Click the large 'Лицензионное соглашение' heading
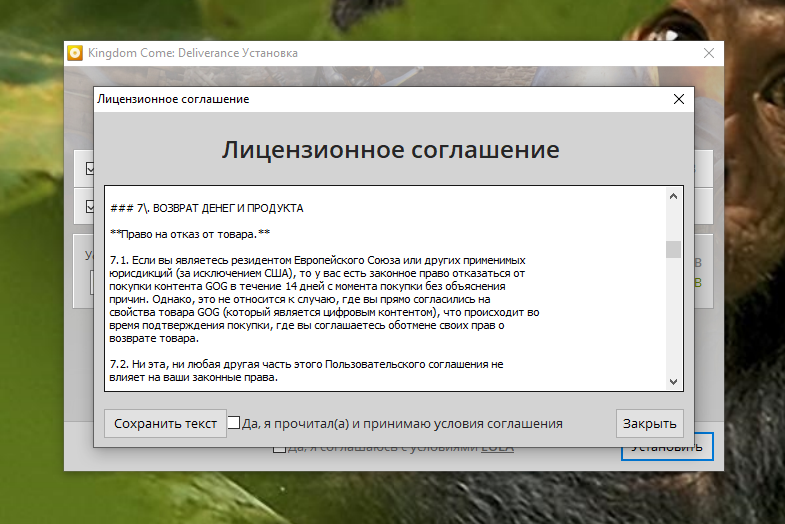 [390, 150]
